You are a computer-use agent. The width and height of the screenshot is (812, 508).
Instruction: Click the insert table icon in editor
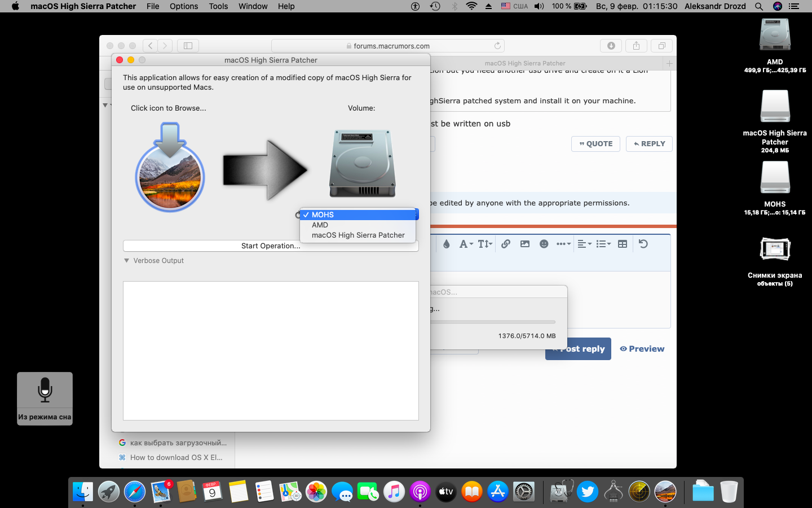pyautogui.click(x=623, y=244)
